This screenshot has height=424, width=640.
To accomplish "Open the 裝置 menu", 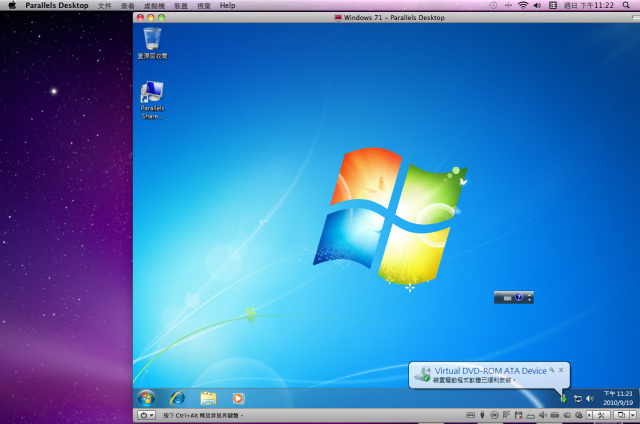I will pyautogui.click(x=181, y=6).
